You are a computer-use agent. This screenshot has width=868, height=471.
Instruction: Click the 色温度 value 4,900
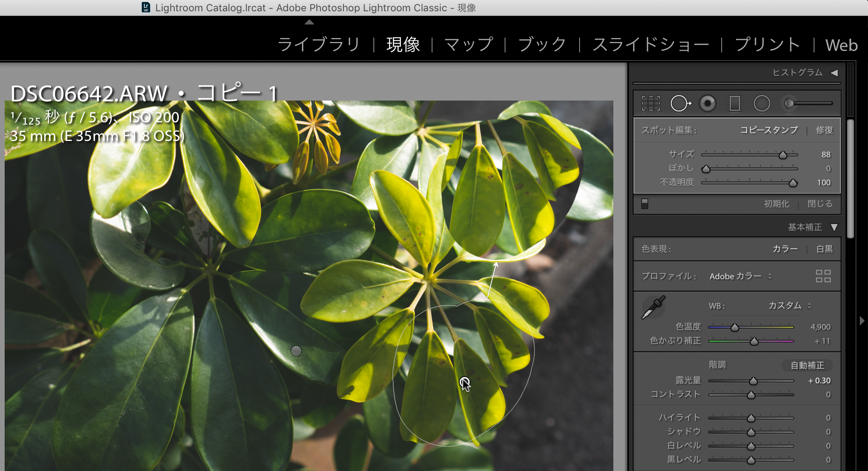click(x=820, y=327)
